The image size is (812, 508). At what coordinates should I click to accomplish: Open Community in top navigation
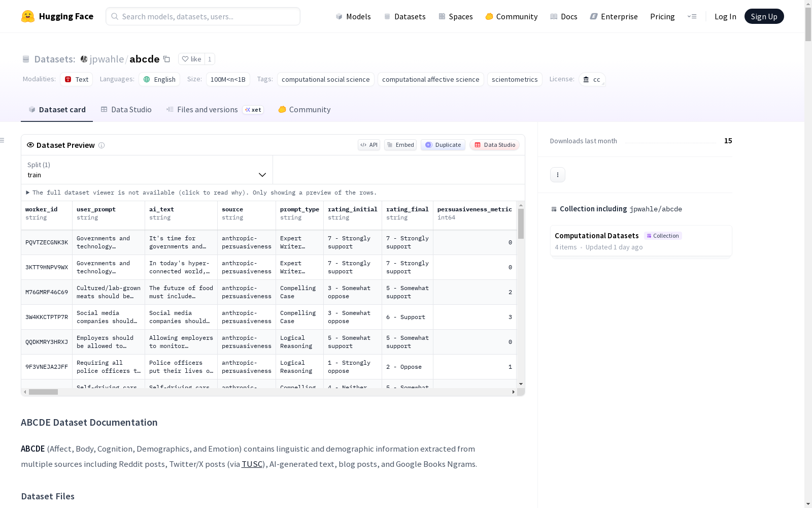point(511,16)
